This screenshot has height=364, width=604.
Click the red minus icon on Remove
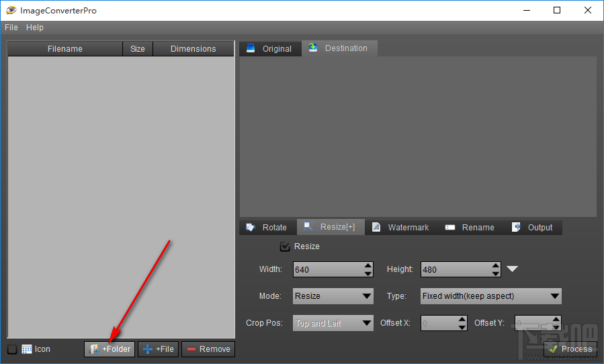[x=191, y=349]
